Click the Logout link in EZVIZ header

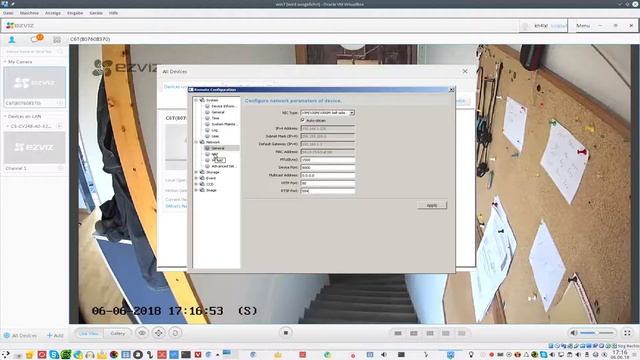558,26
